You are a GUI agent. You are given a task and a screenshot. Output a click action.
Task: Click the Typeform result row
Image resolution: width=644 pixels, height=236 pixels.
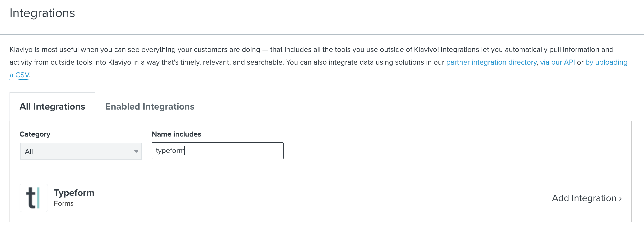click(x=321, y=198)
